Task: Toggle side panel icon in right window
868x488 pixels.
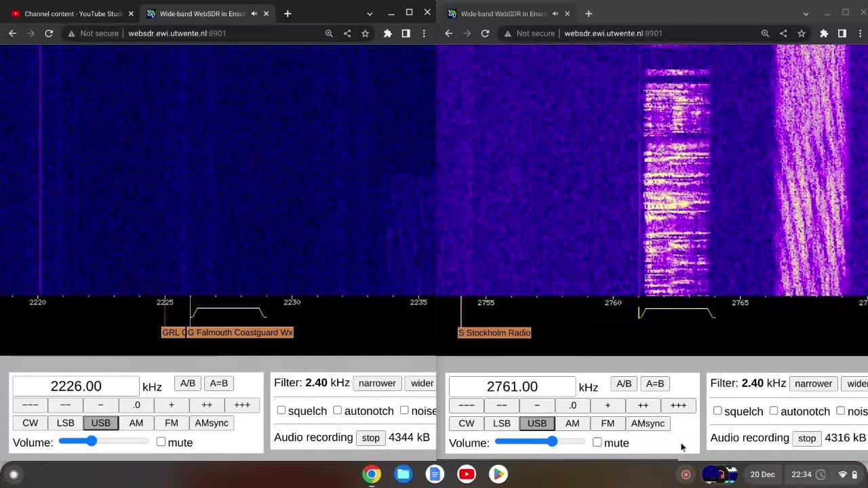Action: pyautogui.click(x=842, y=33)
